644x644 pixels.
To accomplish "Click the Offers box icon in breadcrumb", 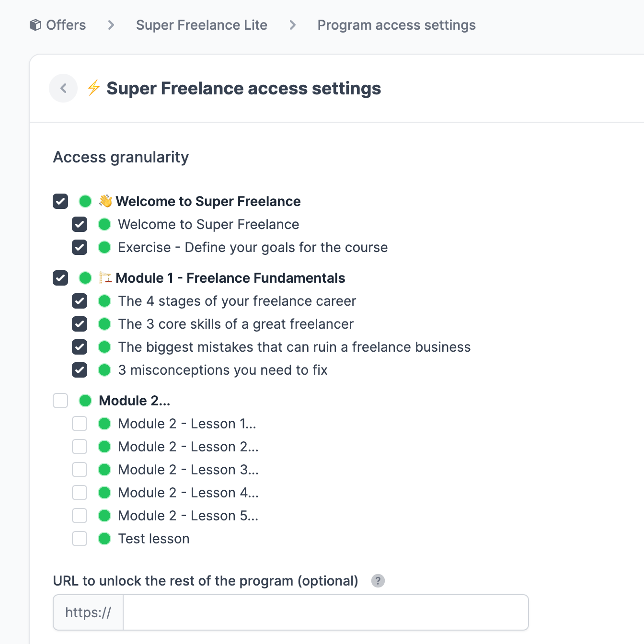I will pyautogui.click(x=35, y=25).
